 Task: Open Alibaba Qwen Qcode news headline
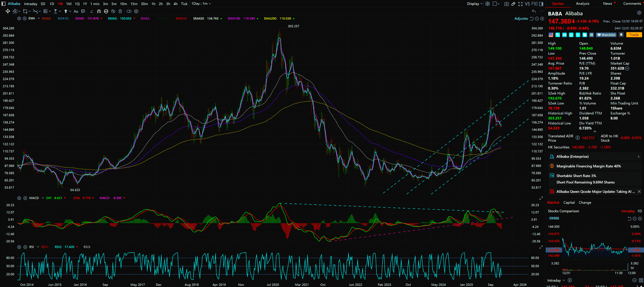pos(595,192)
